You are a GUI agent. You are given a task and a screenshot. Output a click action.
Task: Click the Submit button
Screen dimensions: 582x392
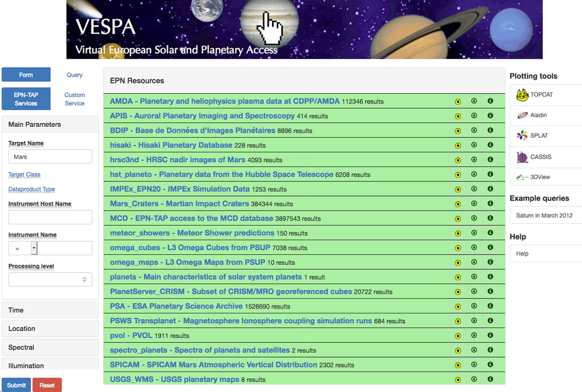(16, 385)
